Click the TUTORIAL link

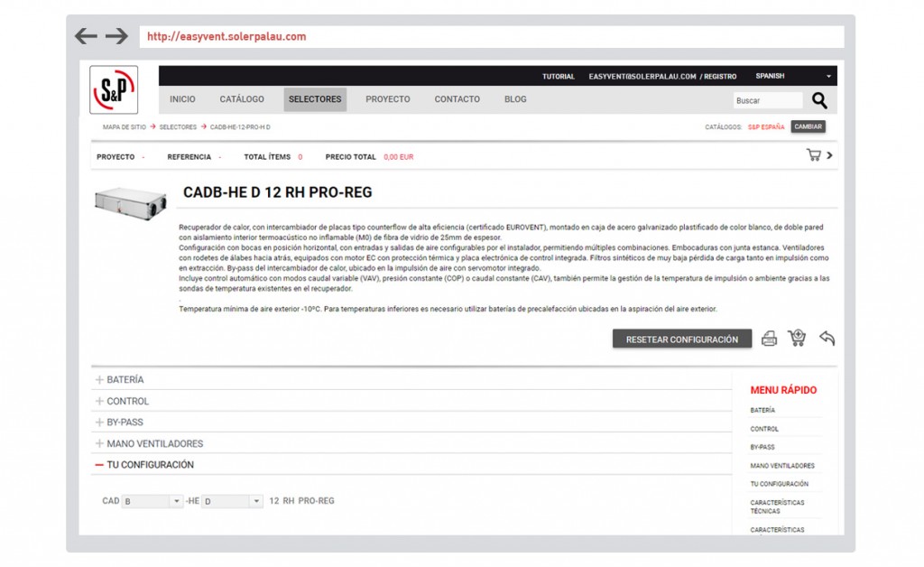pyautogui.click(x=558, y=77)
